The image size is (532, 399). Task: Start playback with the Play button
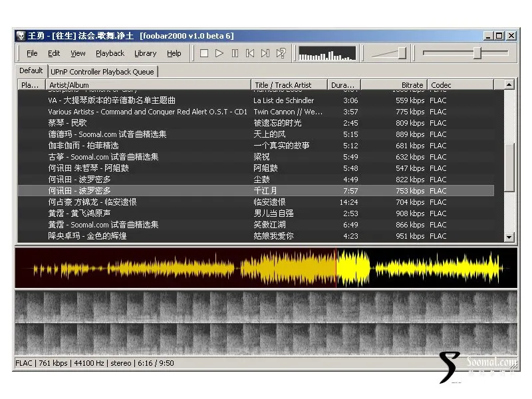pyautogui.click(x=219, y=53)
